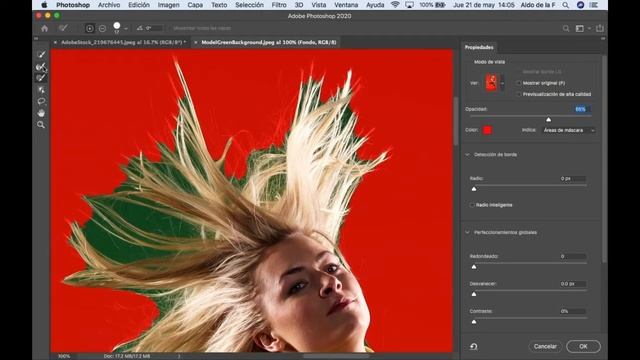Open the Notification Center icon
The image size is (640, 360).
point(594,5)
